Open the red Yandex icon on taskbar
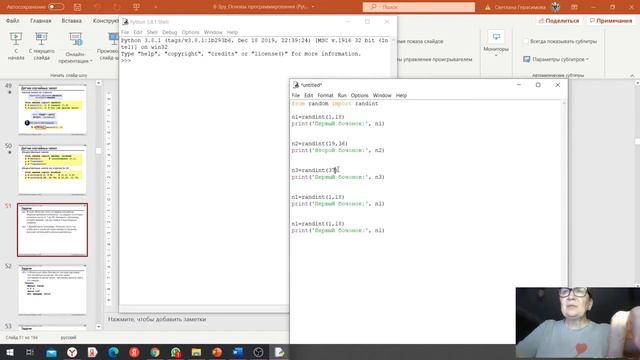This screenshot has width=640, height=360. 134,352
